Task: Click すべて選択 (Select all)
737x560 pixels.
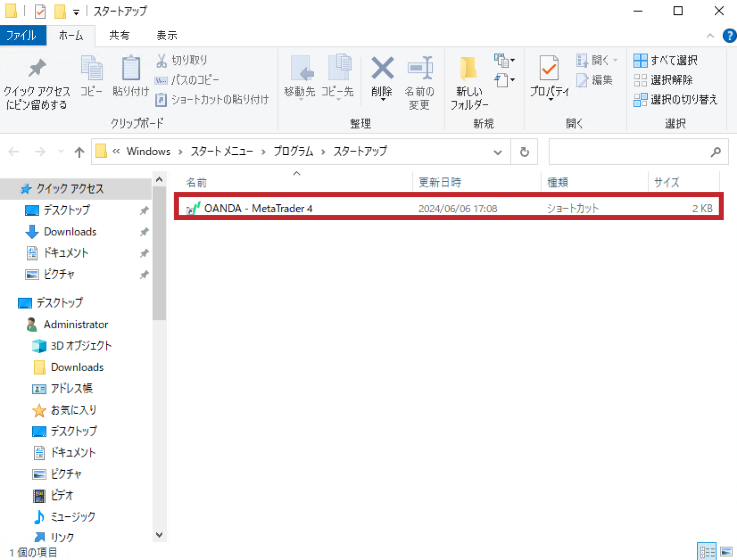Action: [x=666, y=61]
